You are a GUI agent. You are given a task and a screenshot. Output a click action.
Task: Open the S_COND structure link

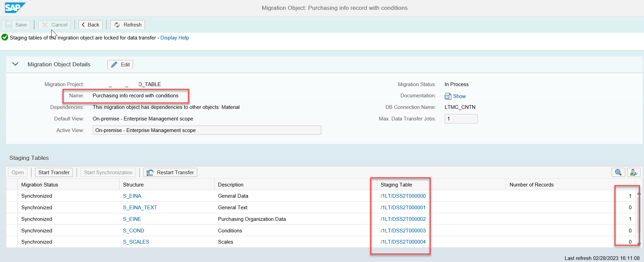point(133,231)
